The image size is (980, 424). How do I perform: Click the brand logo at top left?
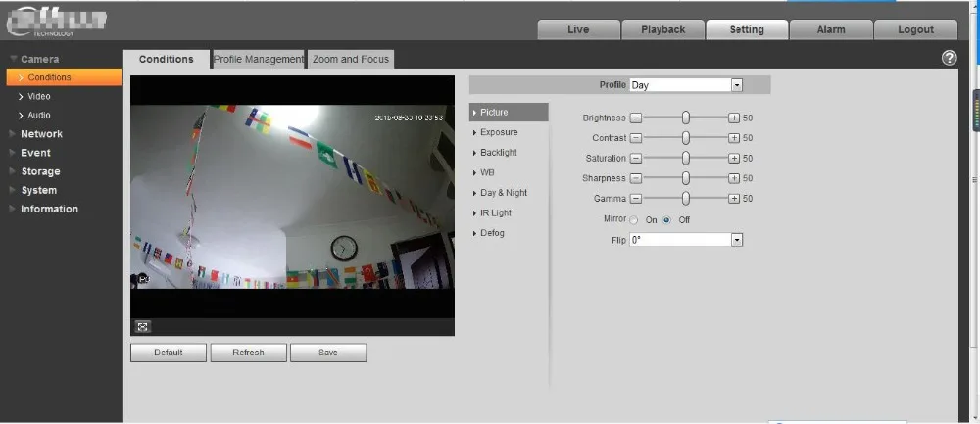[x=56, y=22]
